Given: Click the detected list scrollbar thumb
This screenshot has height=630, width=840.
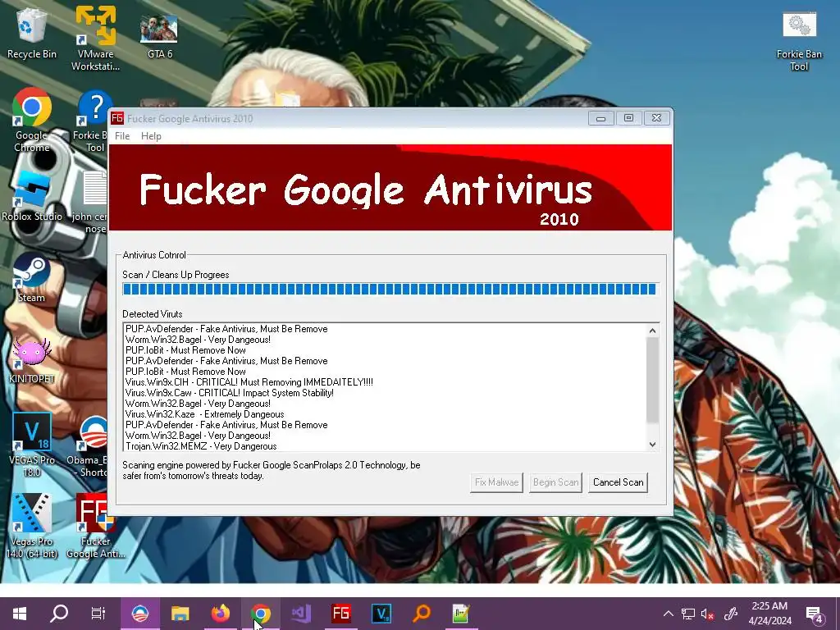Looking at the screenshot, I should 652,381.
